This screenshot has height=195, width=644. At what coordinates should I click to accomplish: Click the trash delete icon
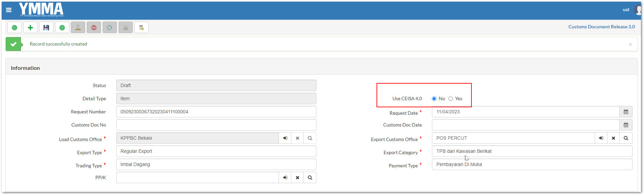click(141, 28)
